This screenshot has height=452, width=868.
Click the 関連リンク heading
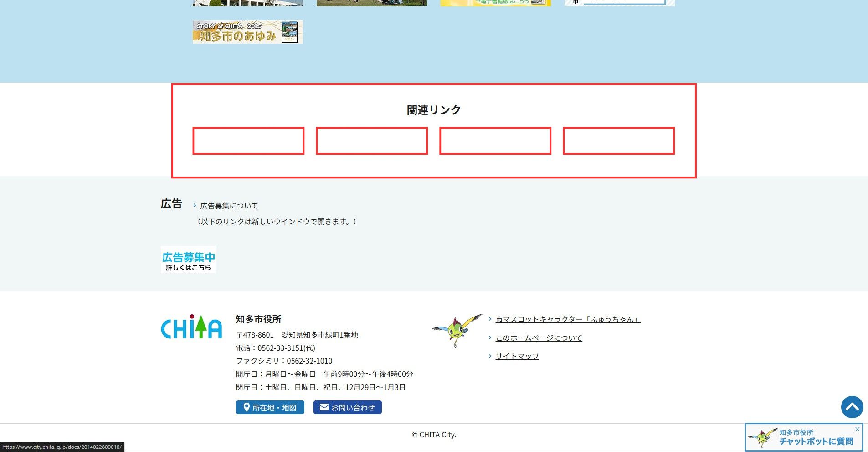(x=434, y=110)
